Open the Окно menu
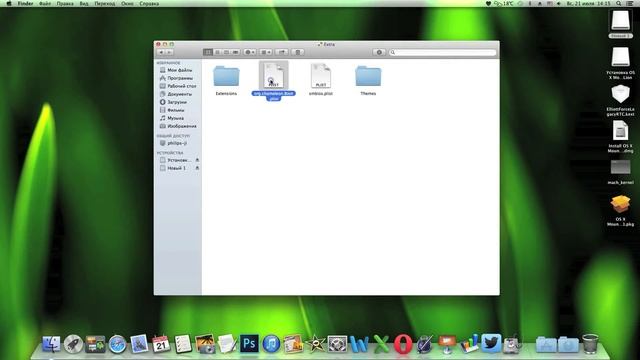This screenshot has height=360, width=640. [x=127, y=3]
